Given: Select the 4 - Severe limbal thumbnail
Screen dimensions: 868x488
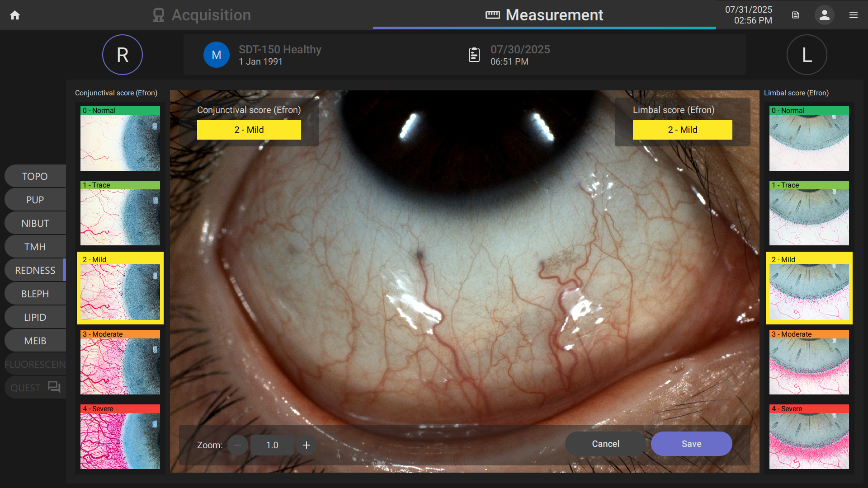Looking at the screenshot, I should click(809, 436).
